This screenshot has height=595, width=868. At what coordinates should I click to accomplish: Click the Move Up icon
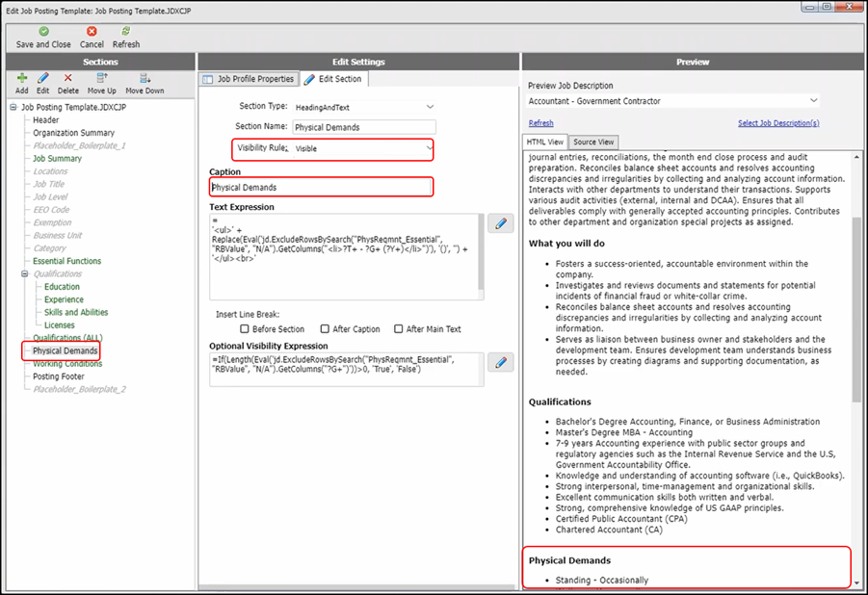point(101,78)
